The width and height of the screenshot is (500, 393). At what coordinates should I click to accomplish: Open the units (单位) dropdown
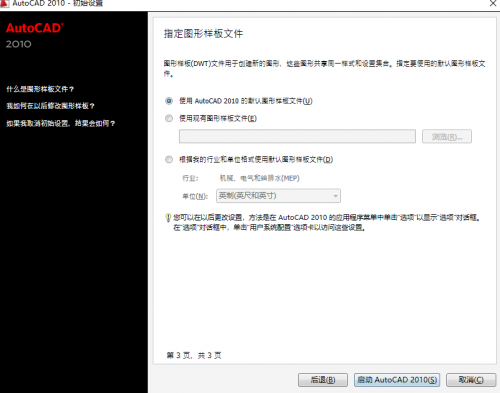pos(278,196)
